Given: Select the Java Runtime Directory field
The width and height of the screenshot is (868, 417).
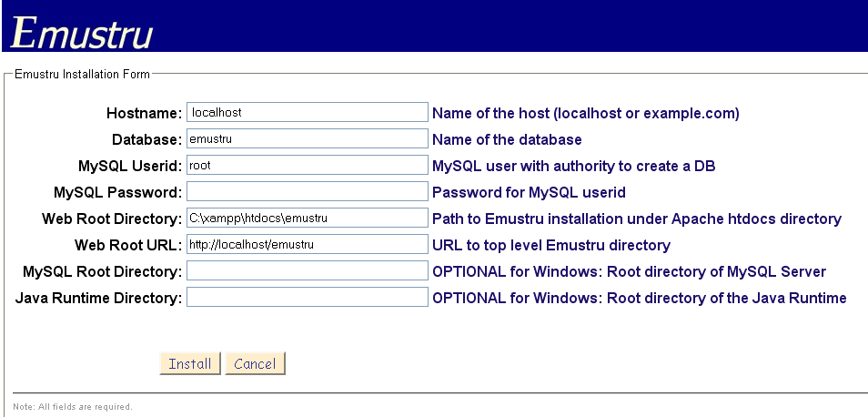Looking at the screenshot, I should (307, 298).
